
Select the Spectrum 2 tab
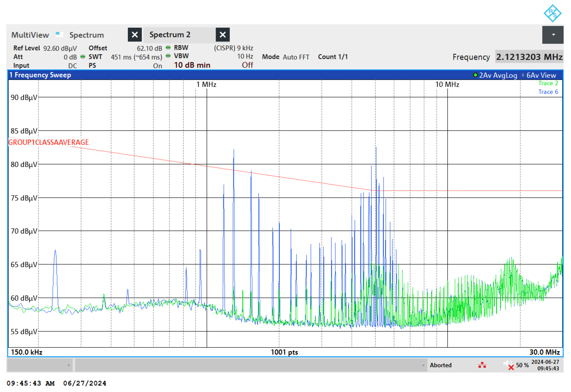[170, 35]
